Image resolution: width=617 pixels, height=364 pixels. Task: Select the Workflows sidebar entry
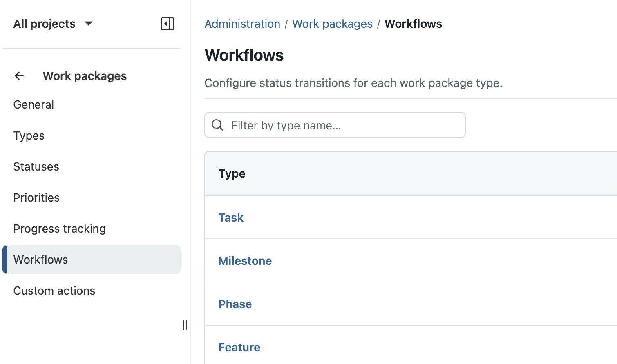click(40, 260)
